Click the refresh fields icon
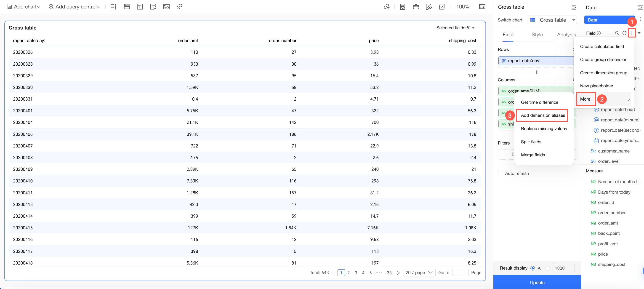 [x=624, y=33]
